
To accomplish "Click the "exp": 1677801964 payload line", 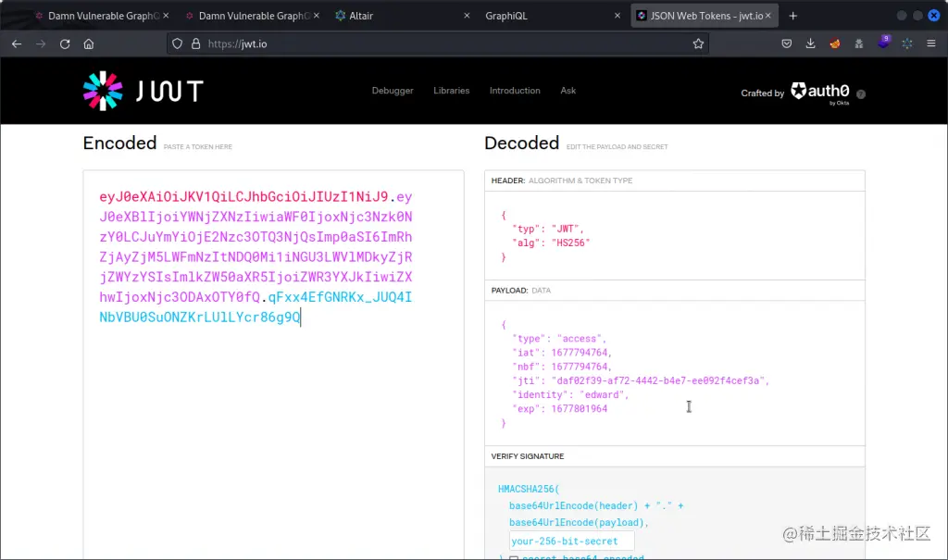I will pos(560,409).
